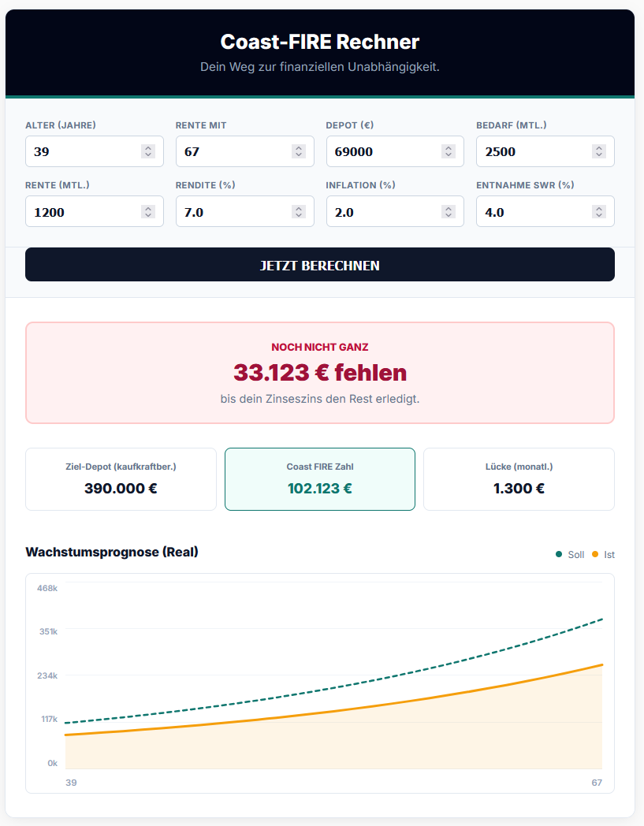Click the Rente (mtl.) spinner arrows

[147, 211]
